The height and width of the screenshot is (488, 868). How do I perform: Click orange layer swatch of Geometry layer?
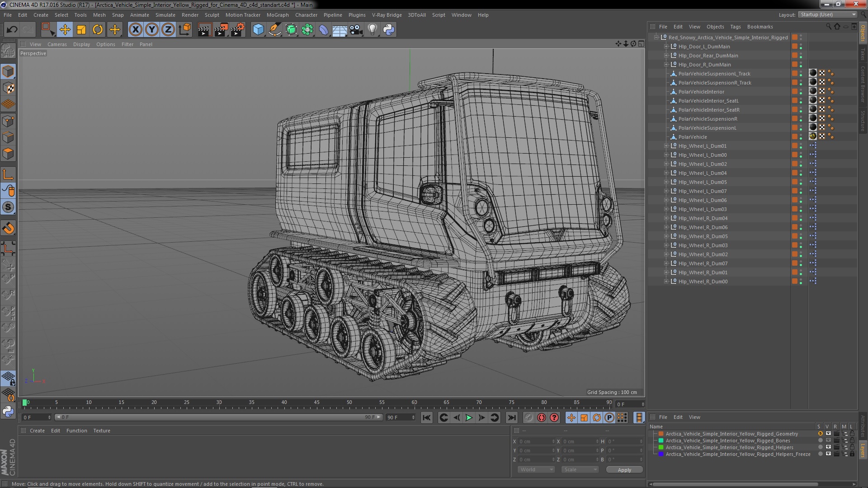click(661, 433)
